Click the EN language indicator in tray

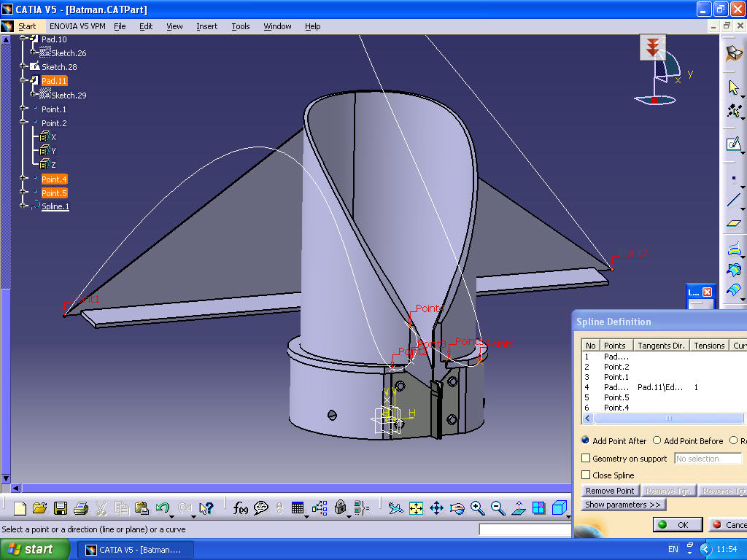(673, 549)
